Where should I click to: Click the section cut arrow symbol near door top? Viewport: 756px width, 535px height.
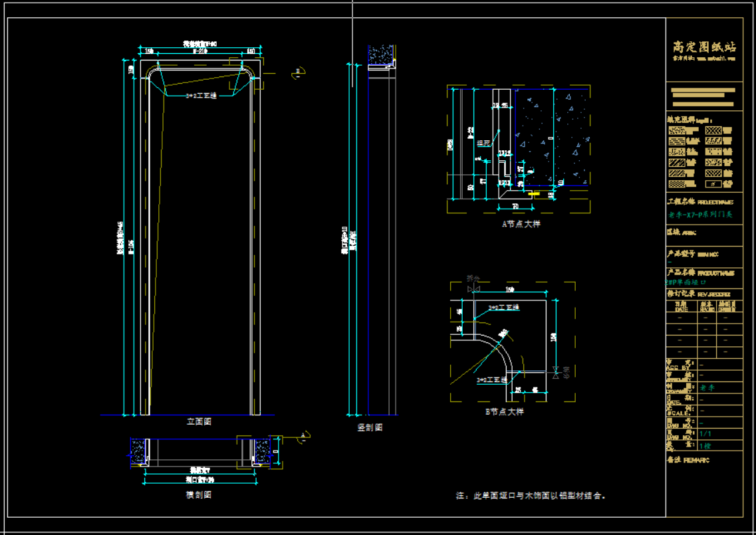(x=298, y=72)
